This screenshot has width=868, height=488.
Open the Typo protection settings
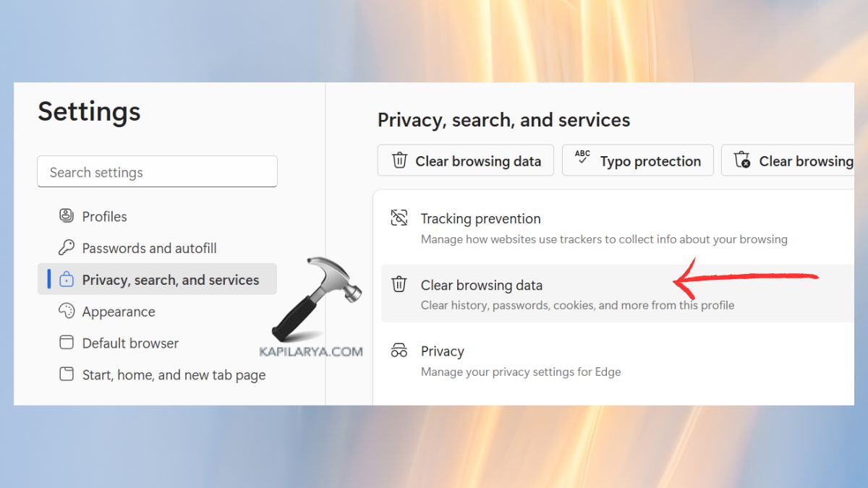tap(637, 160)
